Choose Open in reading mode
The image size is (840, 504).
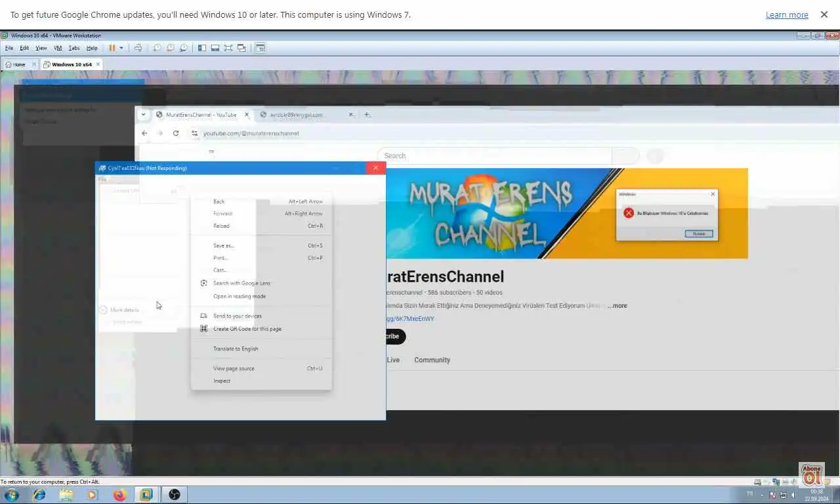[x=261, y=296]
